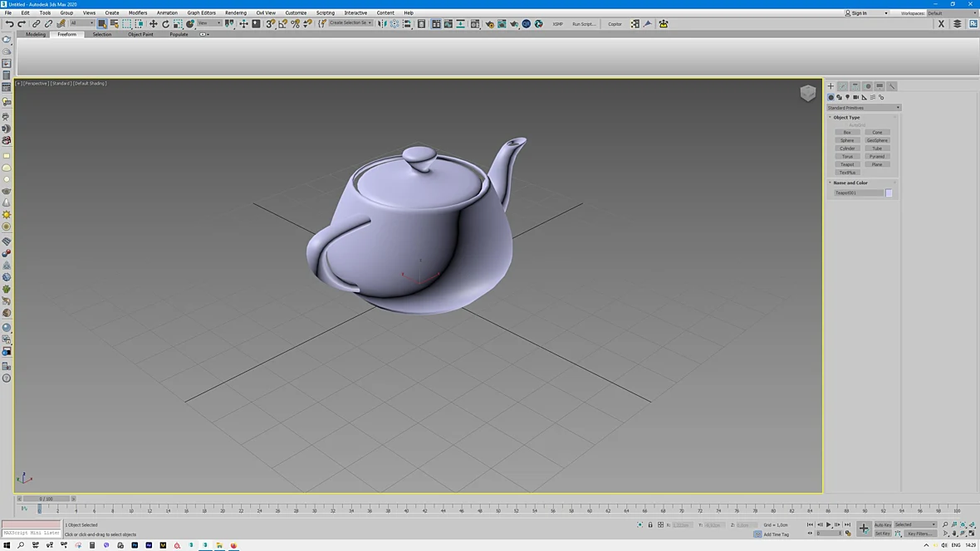Open the Modify tab in command panel
Screen dimensions: 980x551
tap(842, 86)
